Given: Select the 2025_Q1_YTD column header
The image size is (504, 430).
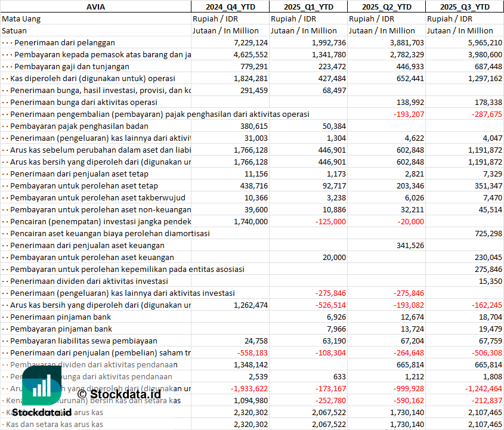Looking at the screenshot, I should 308,7.
